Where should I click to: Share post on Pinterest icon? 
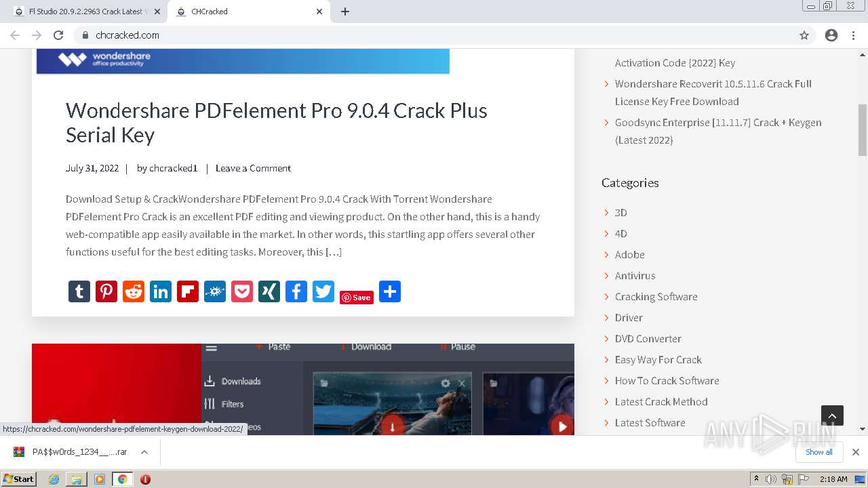pos(106,291)
